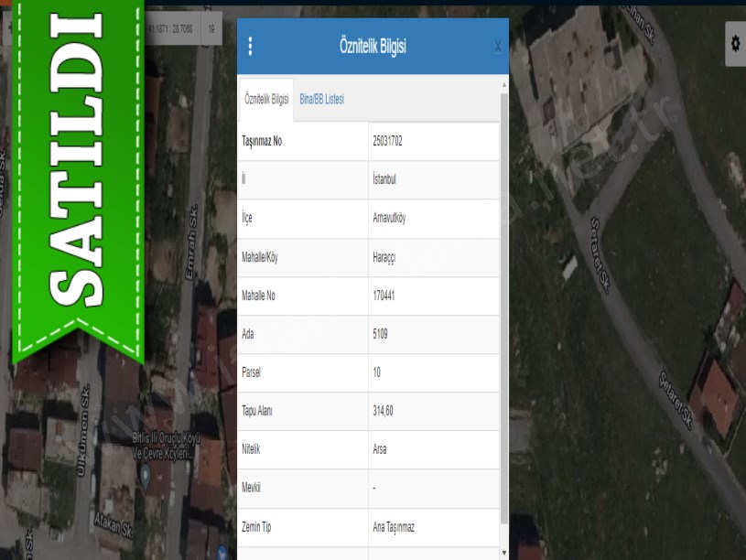The image size is (746, 560).
Task: Click the scroll-down arrow of the panel
Action: (x=503, y=553)
